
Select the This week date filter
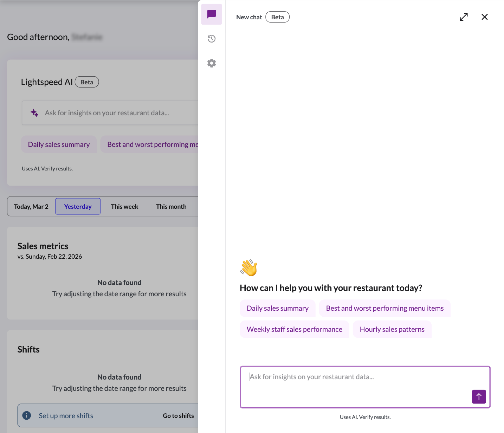[124, 206]
